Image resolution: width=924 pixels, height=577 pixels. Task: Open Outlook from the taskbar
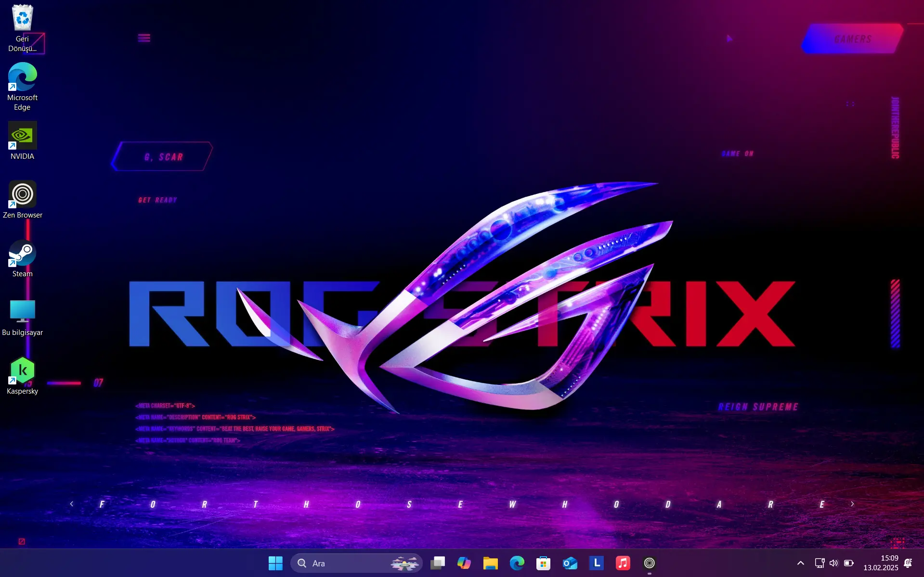[570, 563]
